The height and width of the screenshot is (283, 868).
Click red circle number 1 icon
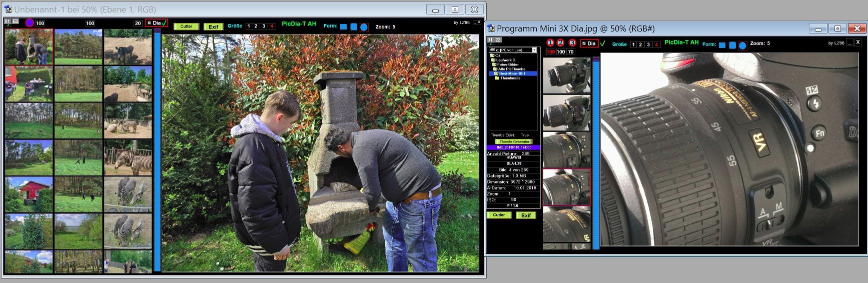[550, 43]
